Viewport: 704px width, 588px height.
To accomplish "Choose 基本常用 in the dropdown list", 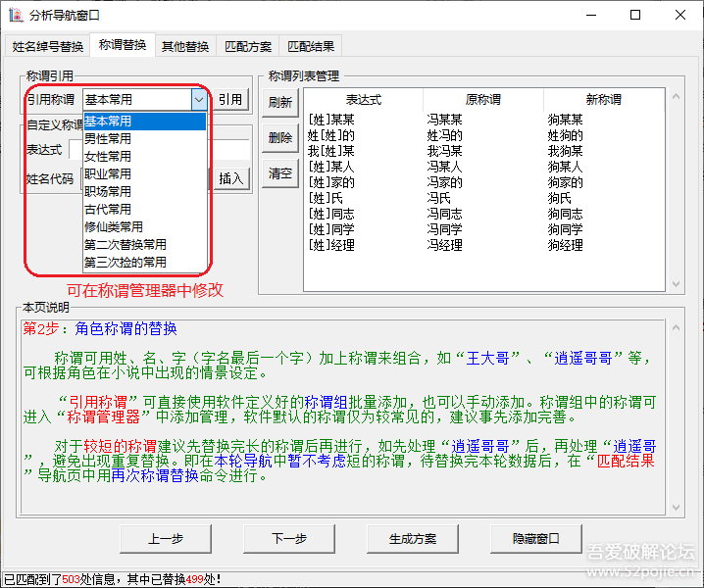I will (144, 122).
